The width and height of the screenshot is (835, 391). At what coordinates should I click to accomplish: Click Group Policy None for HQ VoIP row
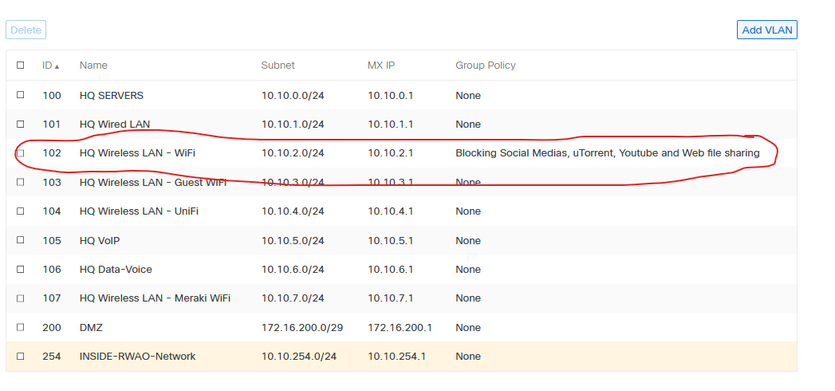click(468, 241)
